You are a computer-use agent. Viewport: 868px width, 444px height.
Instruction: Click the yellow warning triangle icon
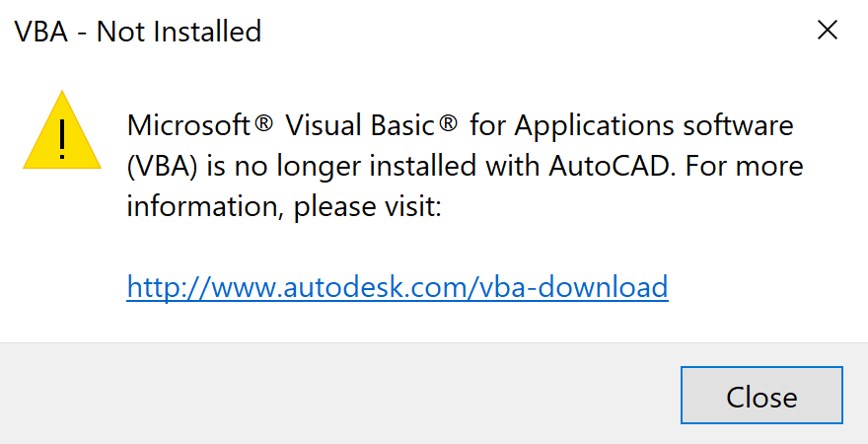tap(62, 134)
